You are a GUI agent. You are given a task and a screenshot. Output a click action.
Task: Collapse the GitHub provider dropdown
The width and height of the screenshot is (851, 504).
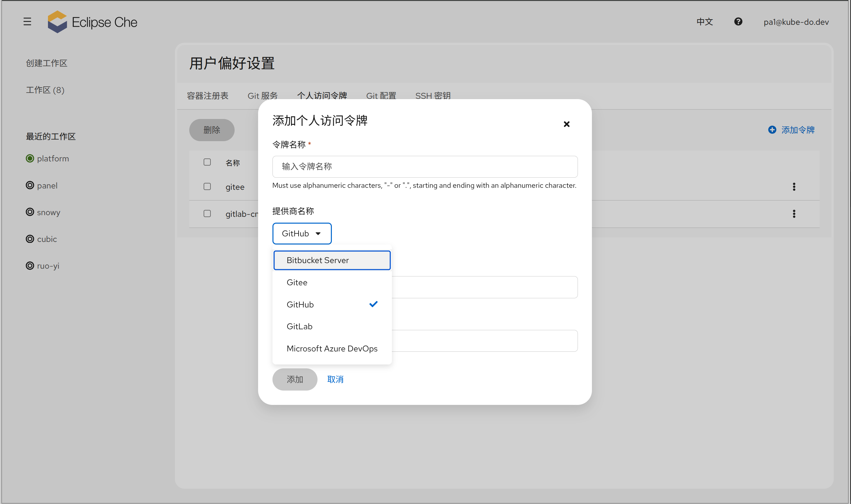[302, 233]
